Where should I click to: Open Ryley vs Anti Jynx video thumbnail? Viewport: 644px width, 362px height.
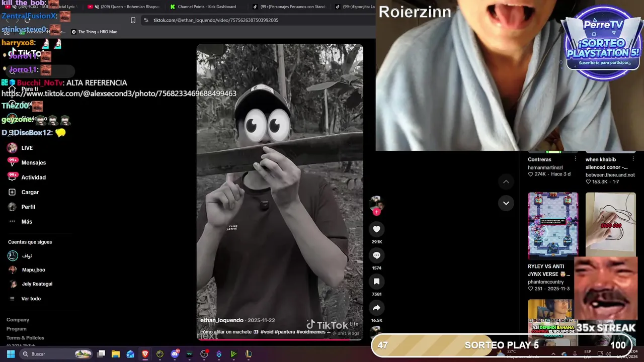tap(553, 226)
